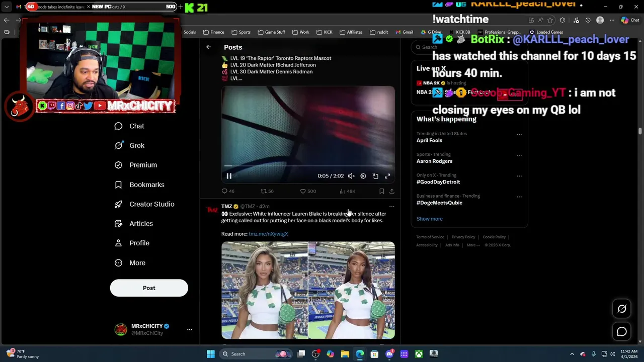
Task: Show hidden system tray icons
Action: coord(572,354)
